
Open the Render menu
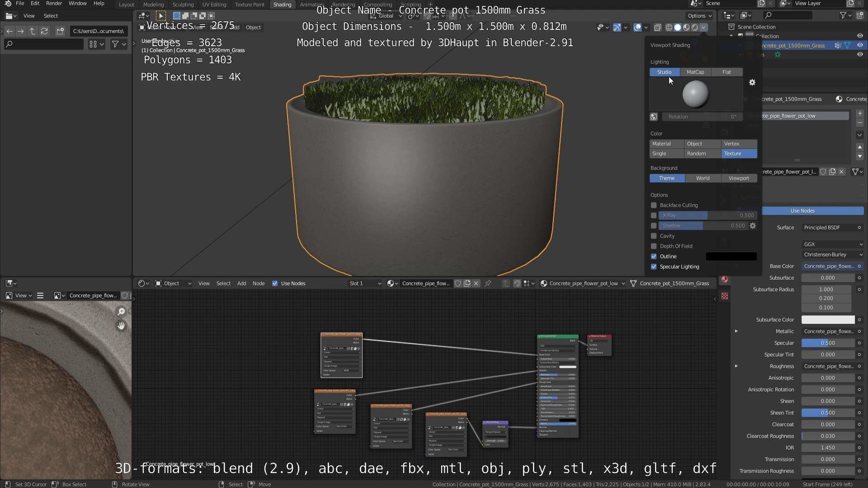(54, 4)
